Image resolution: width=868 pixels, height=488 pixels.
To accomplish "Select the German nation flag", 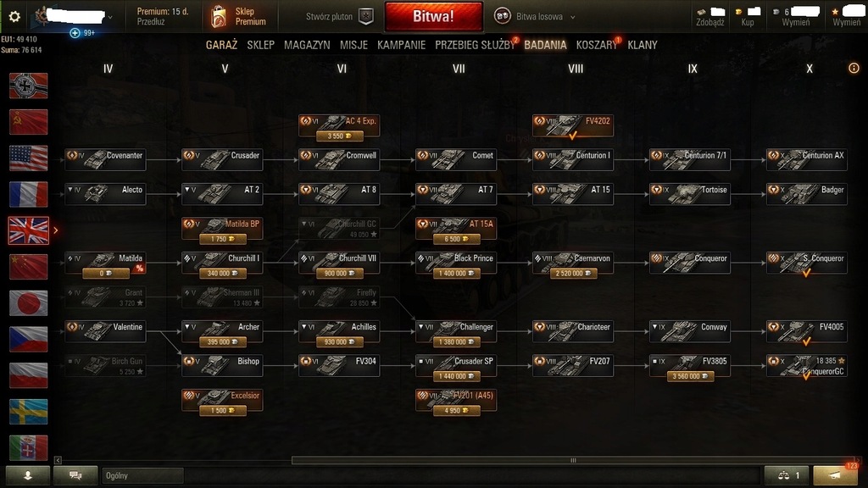I will [x=28, y=86].
